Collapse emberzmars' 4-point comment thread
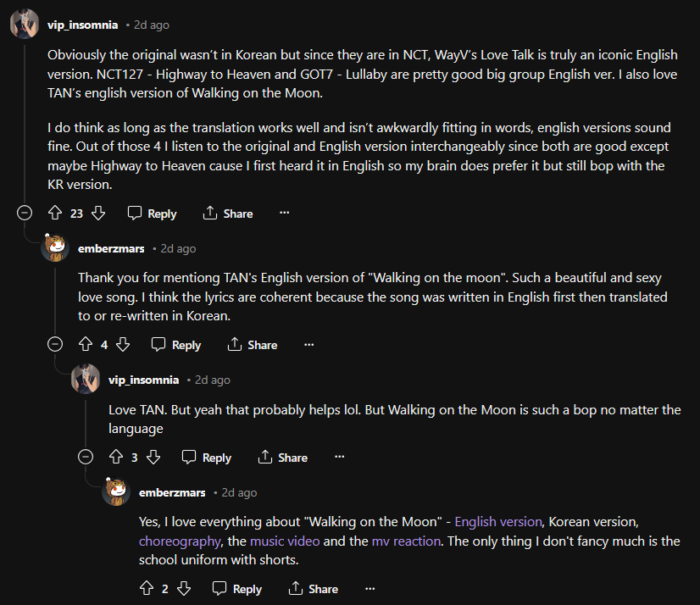700x605 pixels. [55, 345]
